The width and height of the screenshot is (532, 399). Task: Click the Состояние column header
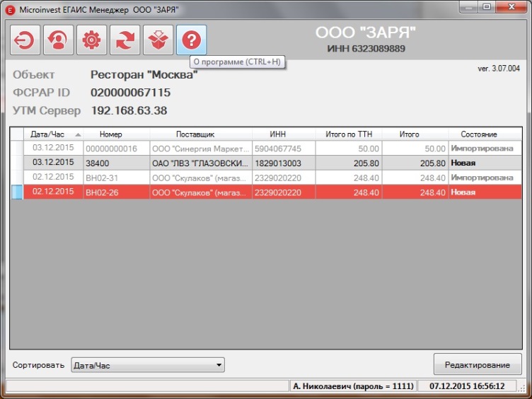tap(479, 134)
